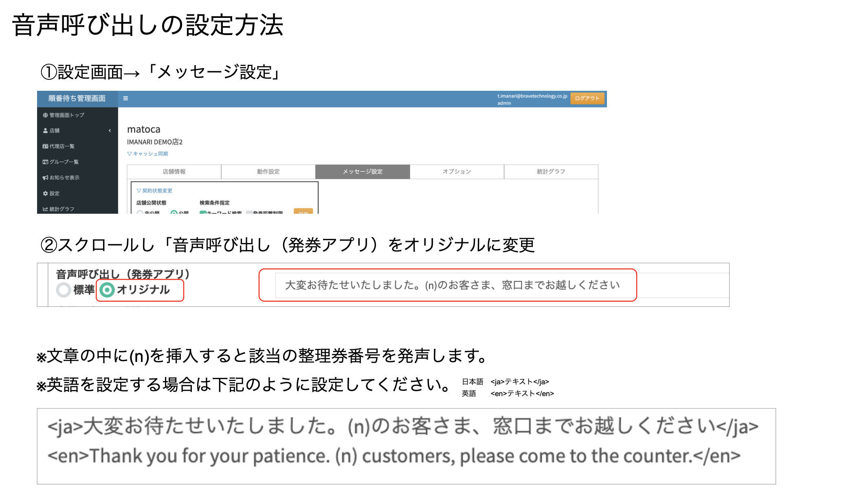Open 設定 via the gear icon
Screen dimensions: 853x504
click(46, 194)
